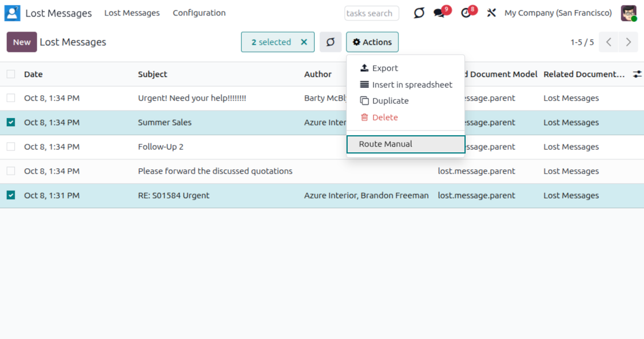
Task: Uncheck the Summer Sales row checkbox
Action: [x=11, y=122]
